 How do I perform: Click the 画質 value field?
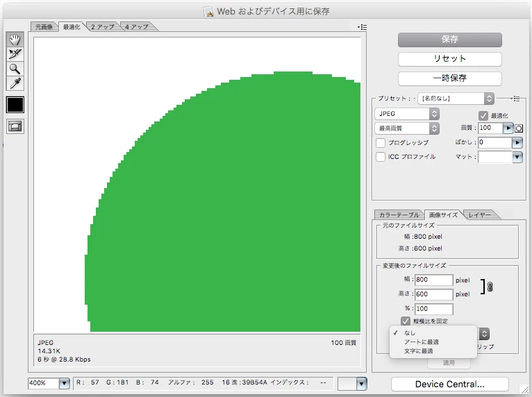(x=490, y=128)
